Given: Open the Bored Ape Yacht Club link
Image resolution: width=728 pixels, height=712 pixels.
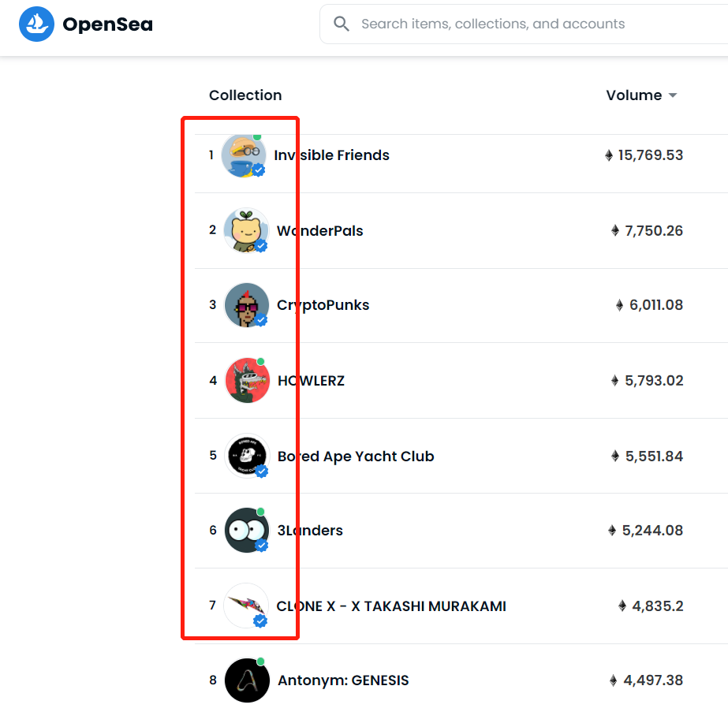Looking at the screenshot, I should click(x=356, y=457).
